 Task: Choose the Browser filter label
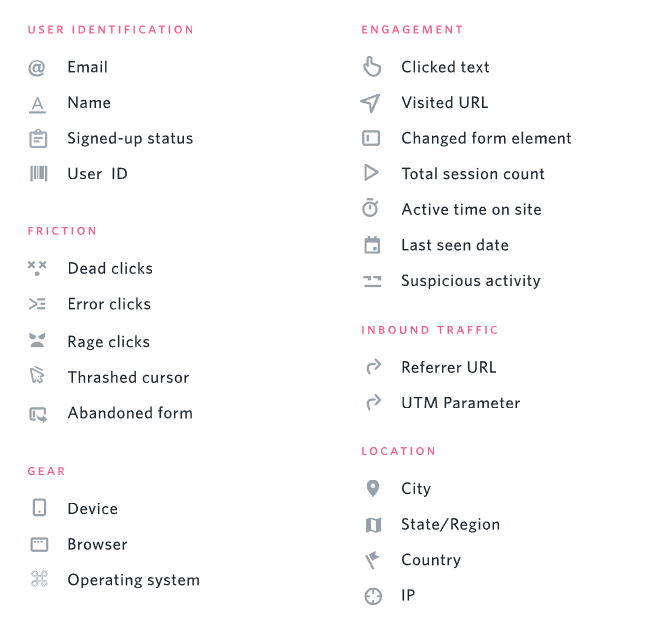point(97,544)
